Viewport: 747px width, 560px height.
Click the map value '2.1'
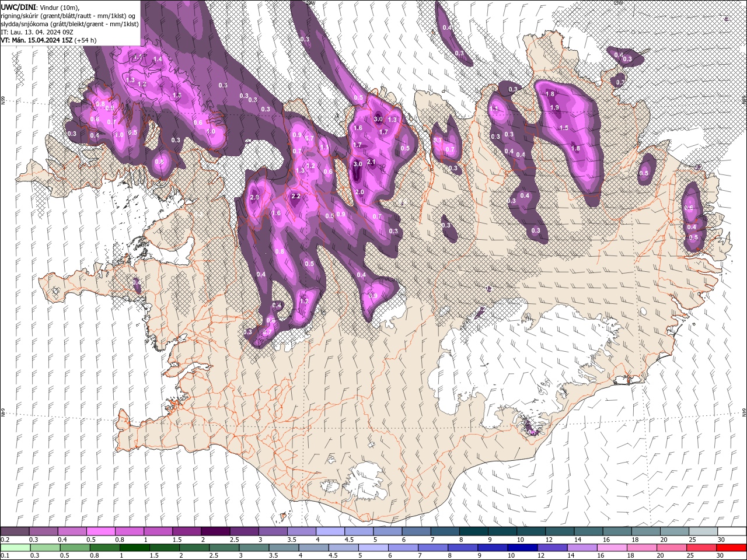click(x=371, y=162)
